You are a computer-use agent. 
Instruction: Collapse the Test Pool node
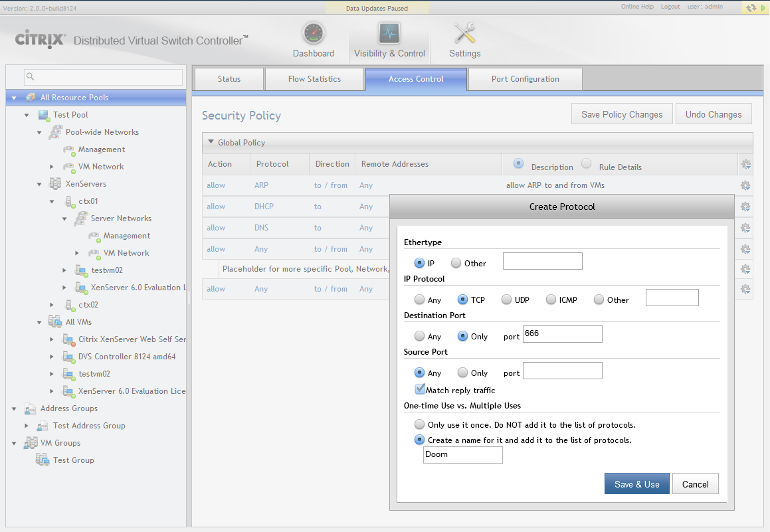27,116
